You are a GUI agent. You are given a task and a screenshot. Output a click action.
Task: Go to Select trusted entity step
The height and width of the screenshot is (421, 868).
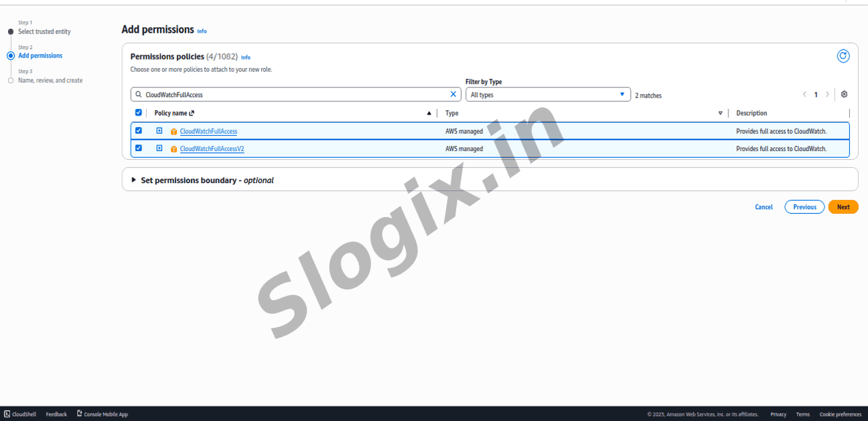tap(44, 32)
